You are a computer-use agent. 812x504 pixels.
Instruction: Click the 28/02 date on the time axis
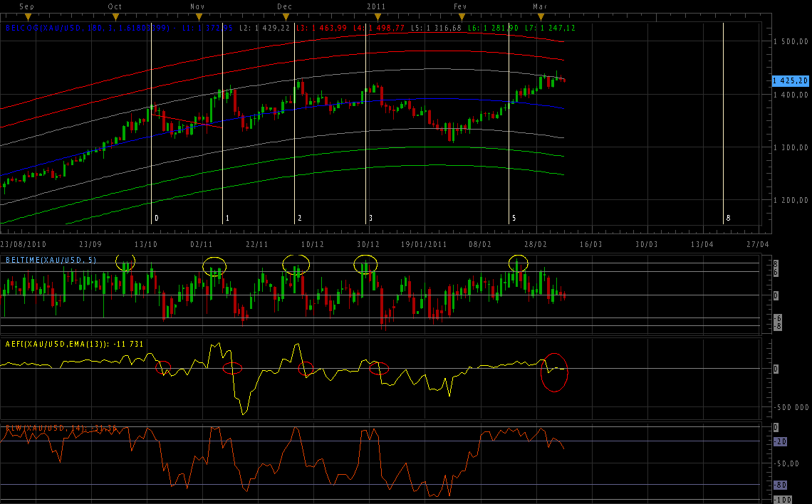point(536,243)
